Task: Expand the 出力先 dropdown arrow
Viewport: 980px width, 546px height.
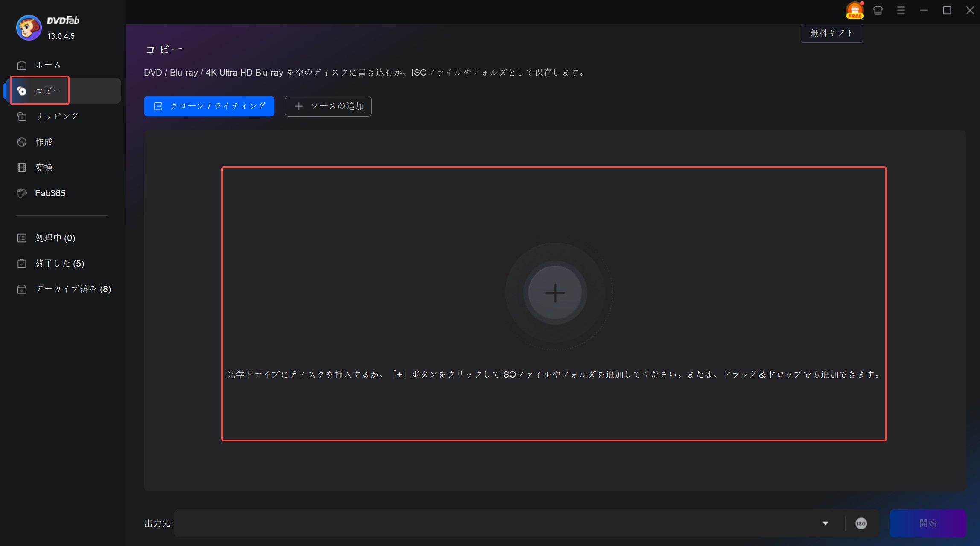Action: pyautogui.click(x=825, y=523)
